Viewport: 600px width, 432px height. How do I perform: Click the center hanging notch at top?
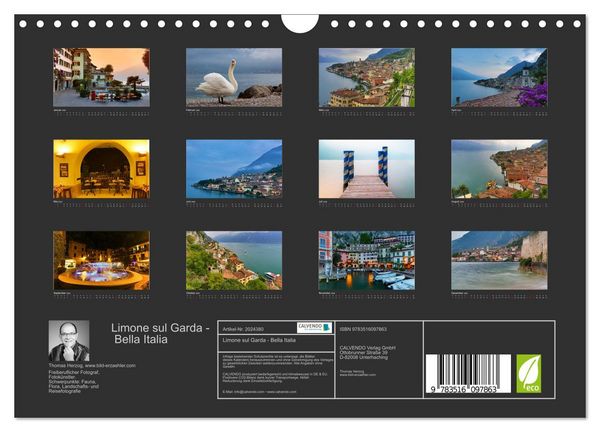coord(300,23)
